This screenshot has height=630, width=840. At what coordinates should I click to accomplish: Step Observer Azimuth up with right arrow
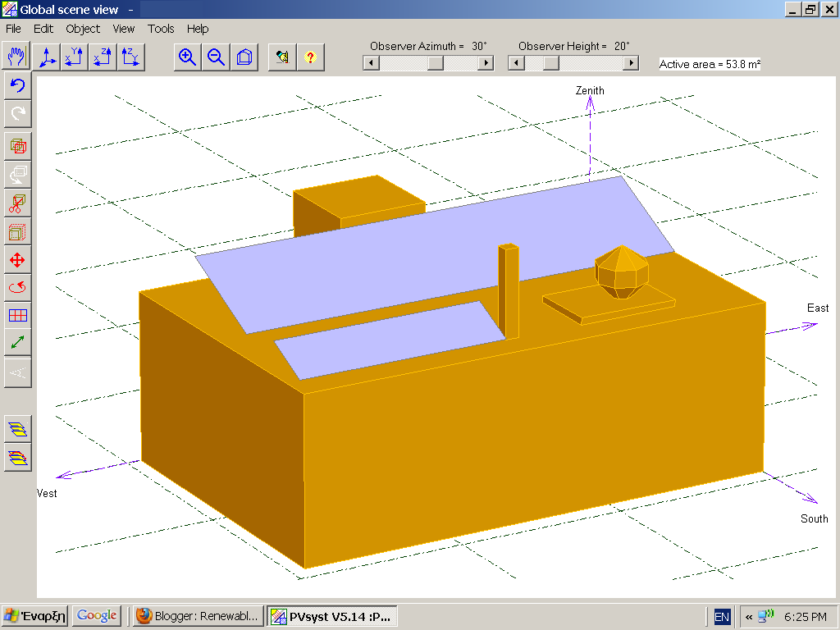[486, 62]
